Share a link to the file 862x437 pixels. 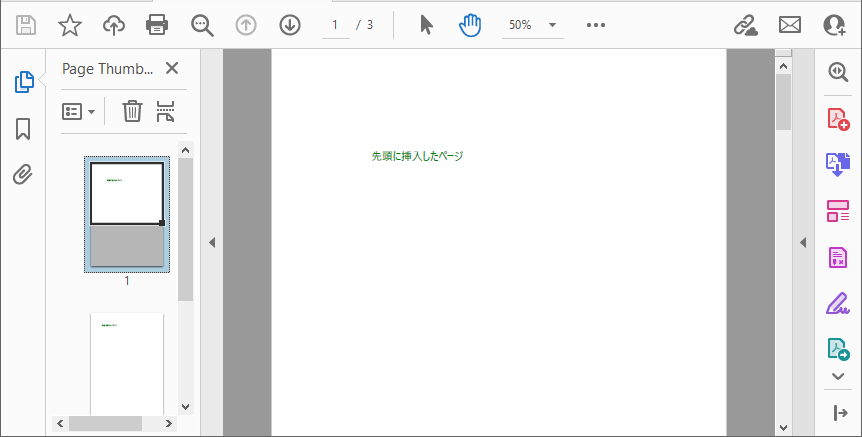click(x=745, y=25)
